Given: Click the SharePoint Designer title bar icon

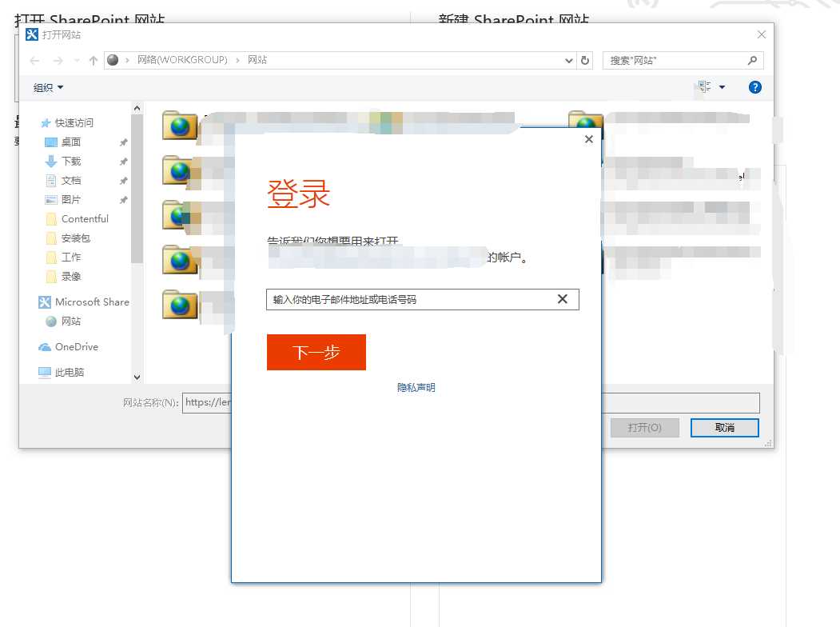Looking at the screenshot, I should point(32,35).
